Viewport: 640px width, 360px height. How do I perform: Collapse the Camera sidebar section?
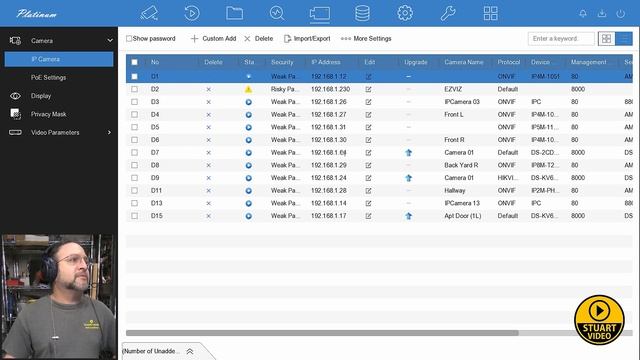pos(110,40)
